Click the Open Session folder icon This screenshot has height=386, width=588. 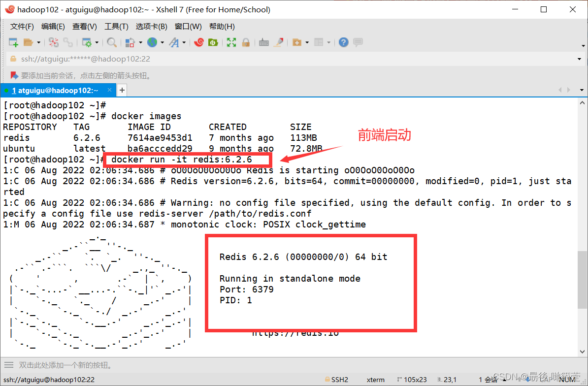point(29,42)
